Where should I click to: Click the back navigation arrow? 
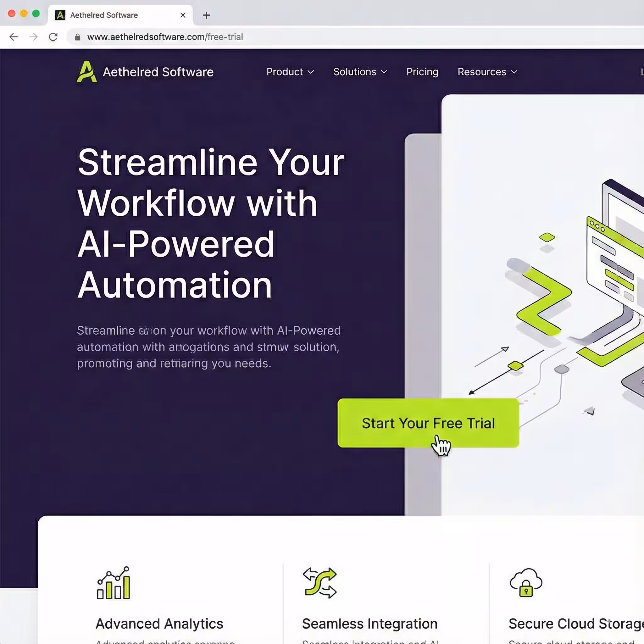14,37
